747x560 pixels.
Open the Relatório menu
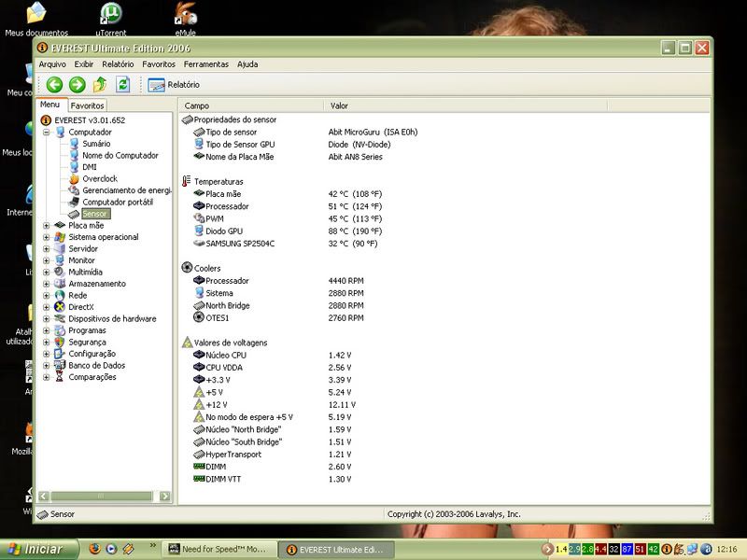118,64
